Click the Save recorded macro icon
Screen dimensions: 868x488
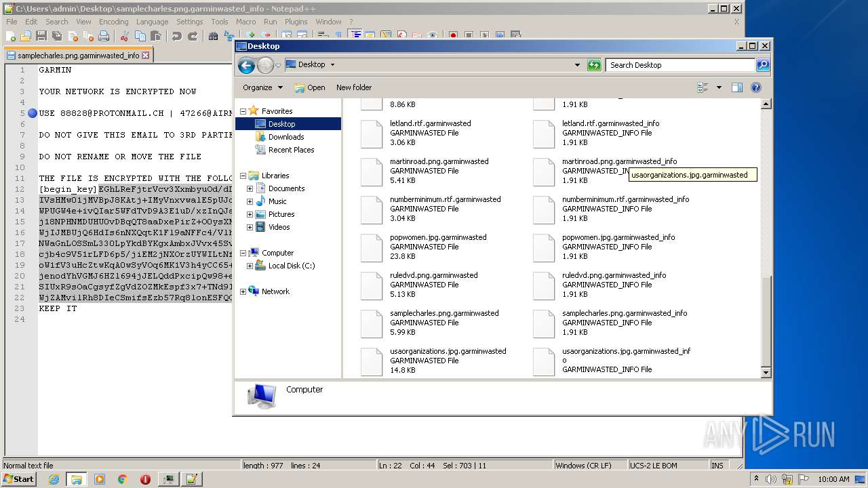pyautogui.click(x=515, y=36)
